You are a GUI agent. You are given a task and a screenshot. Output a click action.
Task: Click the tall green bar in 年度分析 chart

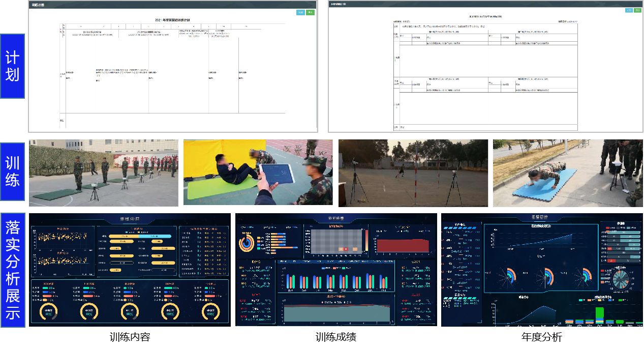pyautogui.click(x=599, y=313)
